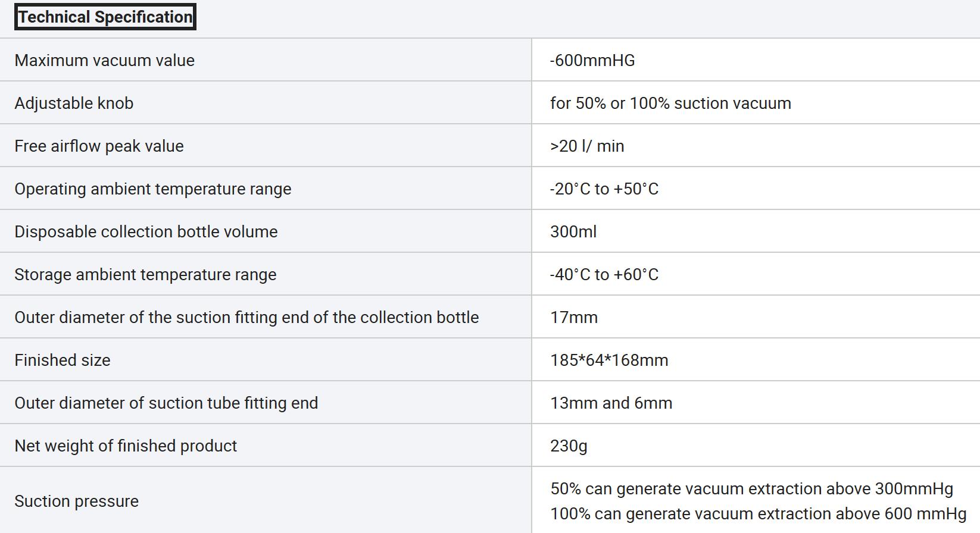This screenshot has width=980, height=533.
Task: Select the Free airflow peak value label
Action: click(x=99, y=146)
